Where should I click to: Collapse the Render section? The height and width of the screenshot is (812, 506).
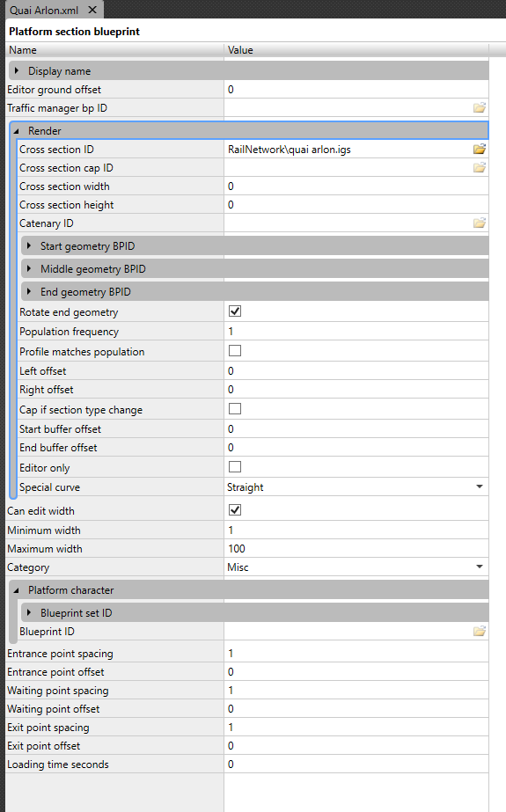click(x=17, y=131)
